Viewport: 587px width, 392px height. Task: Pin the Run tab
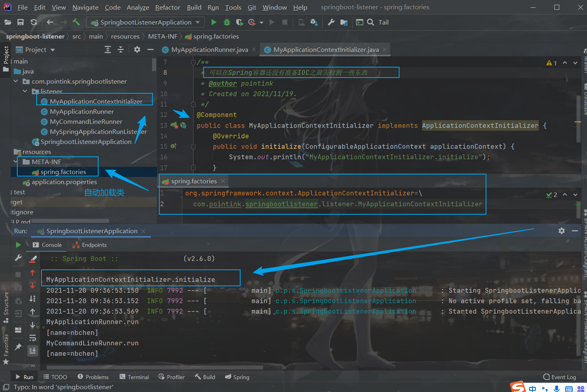coord(18,347)
